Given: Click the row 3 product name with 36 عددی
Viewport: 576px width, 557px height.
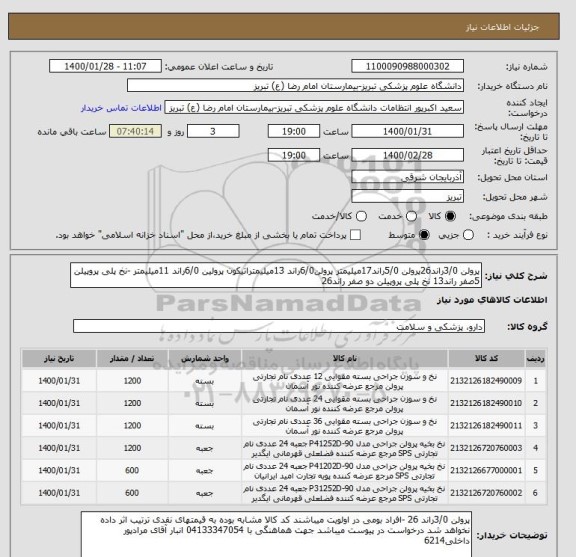Looking at the screenshot, I should (345, 426).
